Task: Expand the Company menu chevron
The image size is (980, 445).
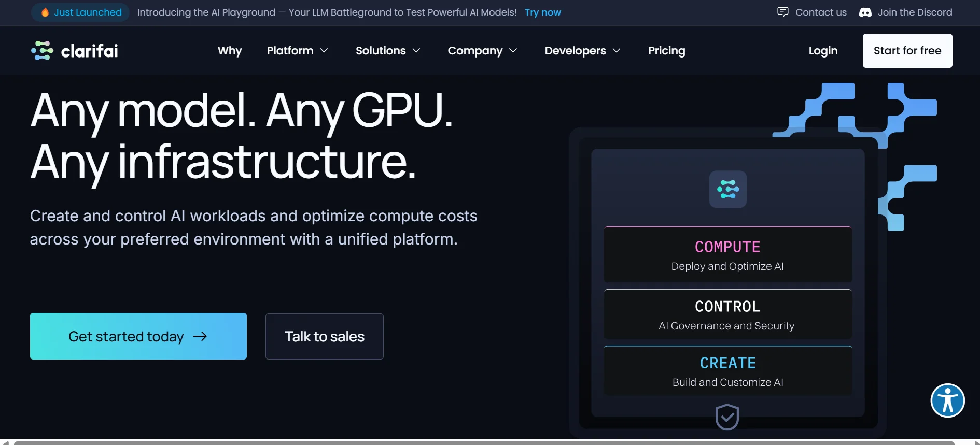Action: point(513,50)
